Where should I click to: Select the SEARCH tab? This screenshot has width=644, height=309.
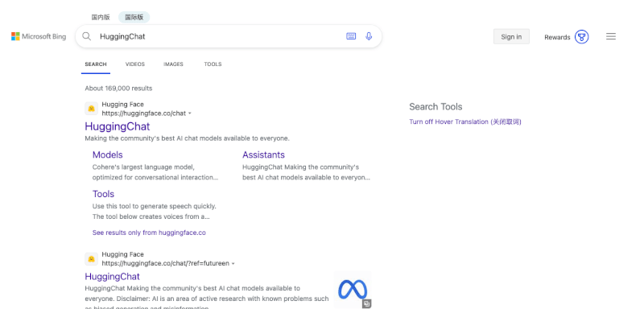(96, 64)
